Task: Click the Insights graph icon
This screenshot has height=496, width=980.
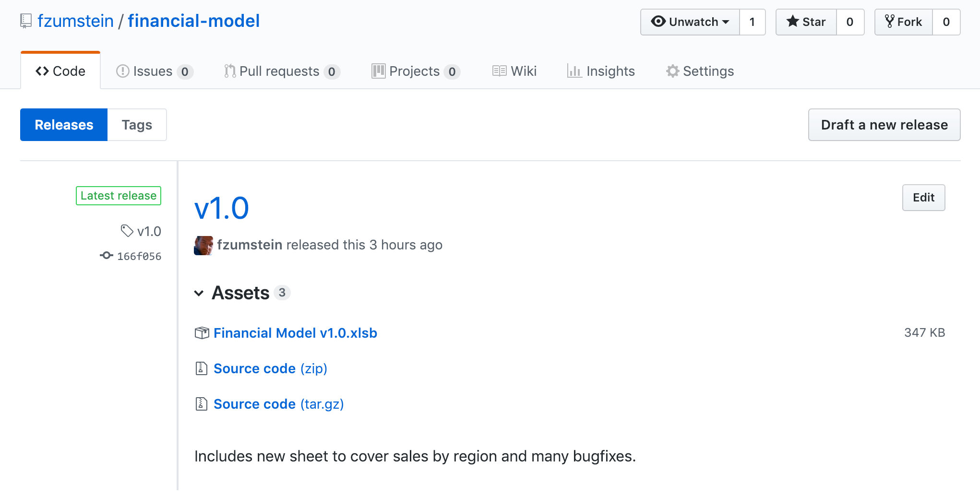Action: click(x=574, y=71)
